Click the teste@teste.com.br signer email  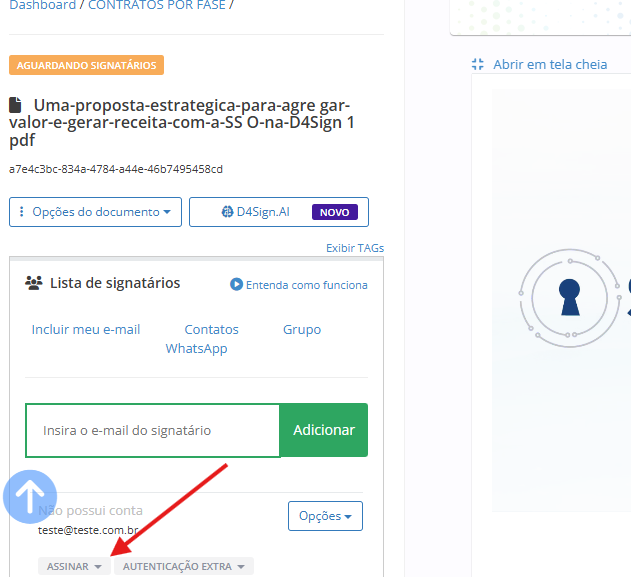click(x=88, y=530)
